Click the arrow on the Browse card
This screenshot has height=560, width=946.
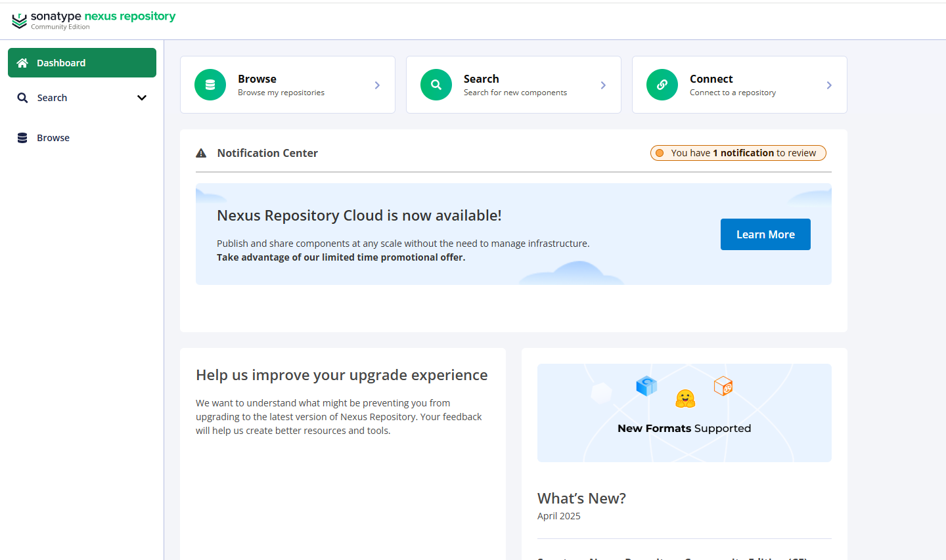click(377, 85)
